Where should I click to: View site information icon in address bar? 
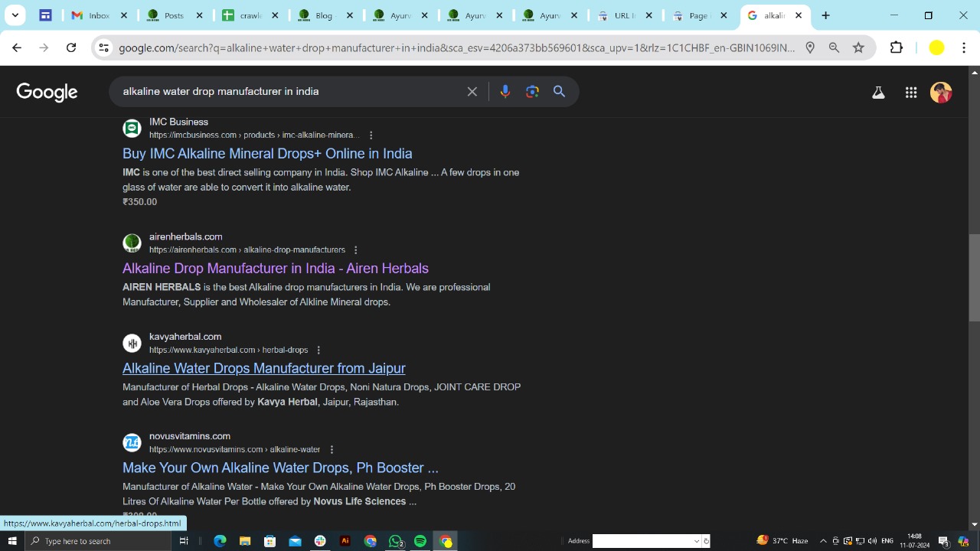103,47
